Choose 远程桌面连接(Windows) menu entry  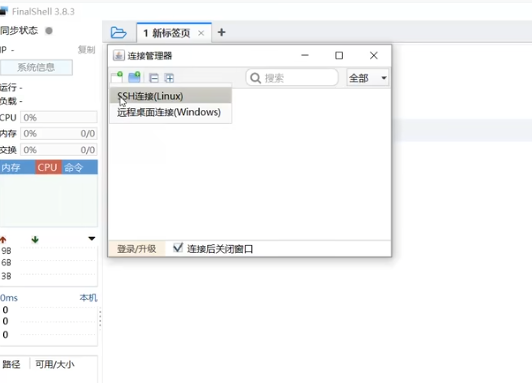[171, 112]
